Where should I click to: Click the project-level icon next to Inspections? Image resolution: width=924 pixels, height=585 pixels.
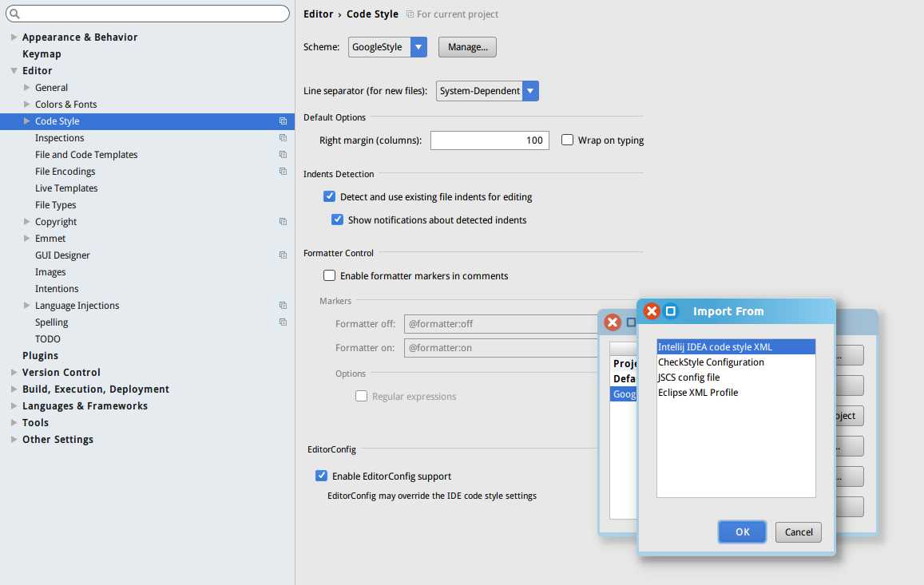(x=283, y=138)
